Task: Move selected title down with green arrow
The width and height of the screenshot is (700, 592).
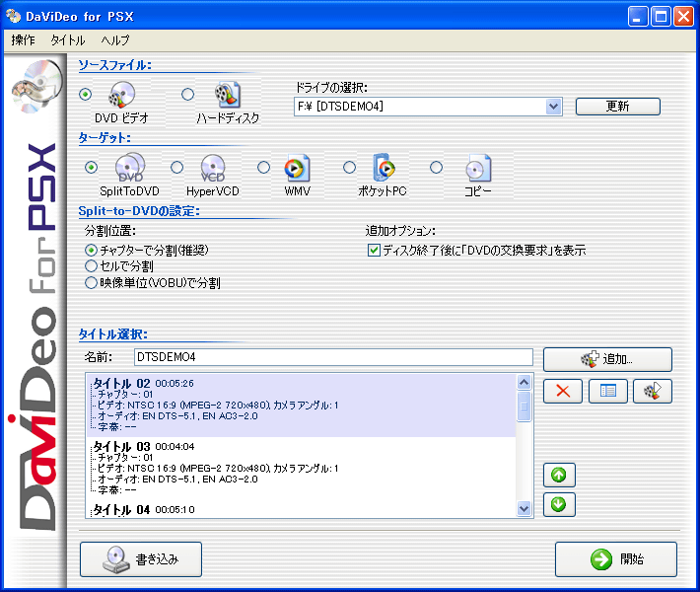Action: (x=559, y=504)
